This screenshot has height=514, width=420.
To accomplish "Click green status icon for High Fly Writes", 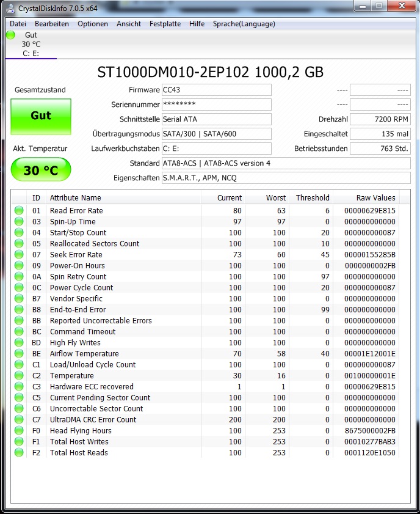I will [x=19, y=342].
